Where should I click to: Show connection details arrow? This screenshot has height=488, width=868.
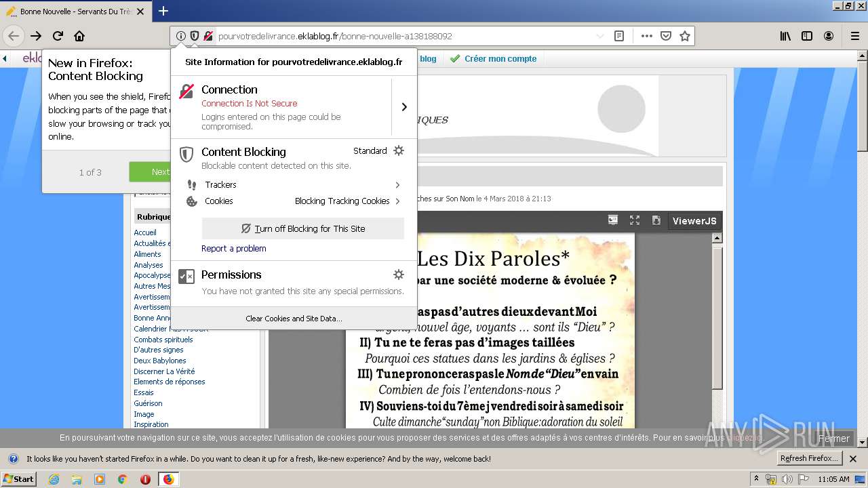(404, 107)
